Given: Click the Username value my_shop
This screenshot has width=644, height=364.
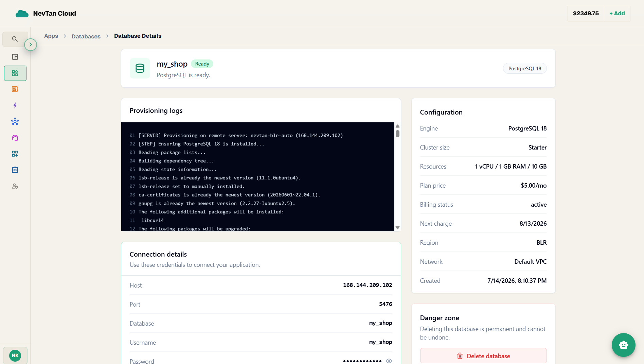Looking at the screenshot, I should click(x=380, y=342).
